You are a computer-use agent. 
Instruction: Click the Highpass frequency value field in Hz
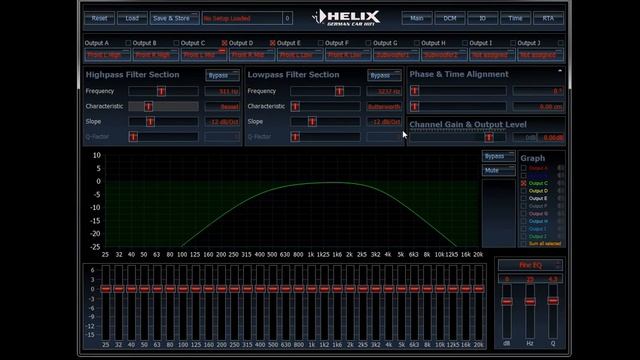pos(222,91)
